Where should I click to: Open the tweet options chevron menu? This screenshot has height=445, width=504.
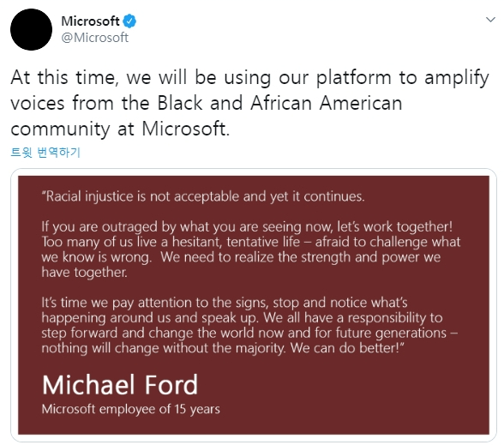pyautogui.click(x=490, y=20)
